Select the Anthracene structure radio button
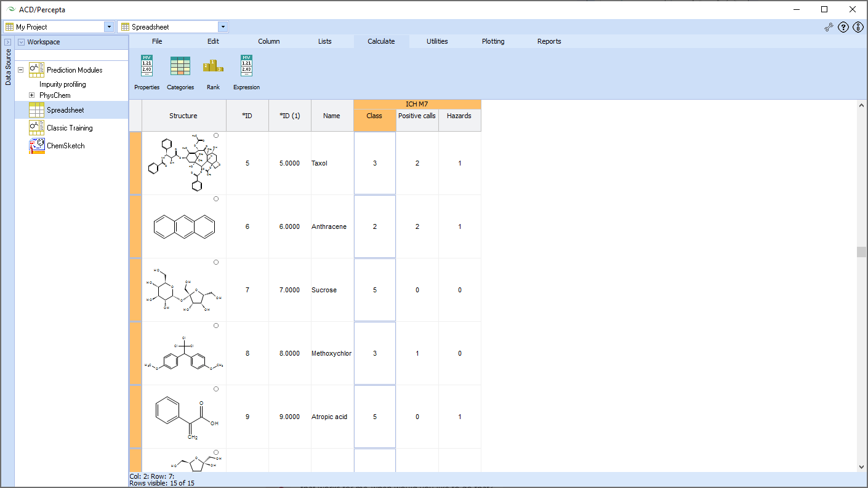Viewport: 868px width, 488px height. point(216,199)
